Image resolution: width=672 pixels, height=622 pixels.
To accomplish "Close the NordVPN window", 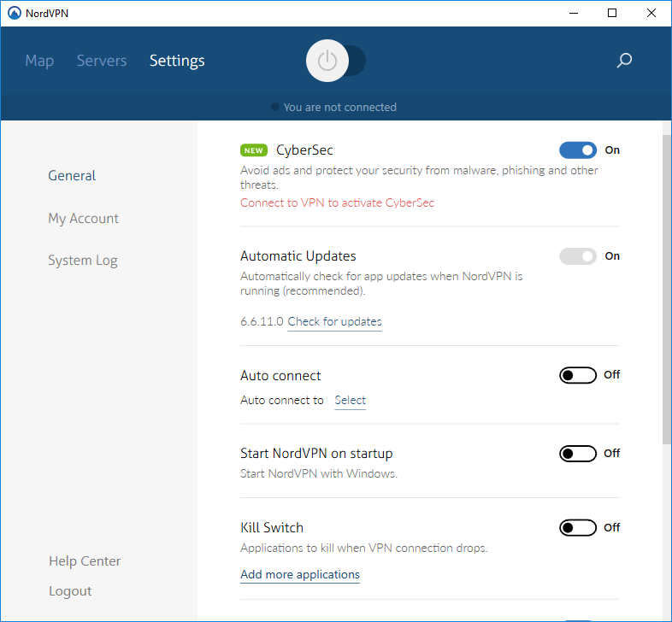I will click(x=651, y=14).
